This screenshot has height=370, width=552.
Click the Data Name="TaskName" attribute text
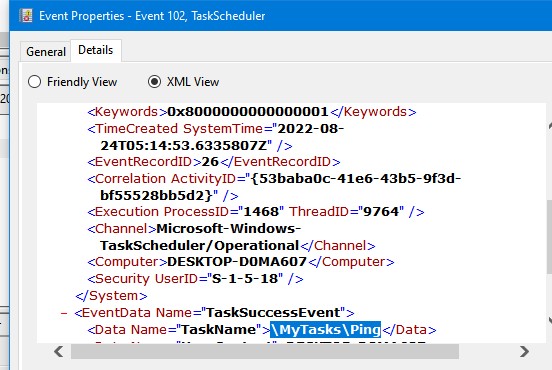(x=178, y=330)
